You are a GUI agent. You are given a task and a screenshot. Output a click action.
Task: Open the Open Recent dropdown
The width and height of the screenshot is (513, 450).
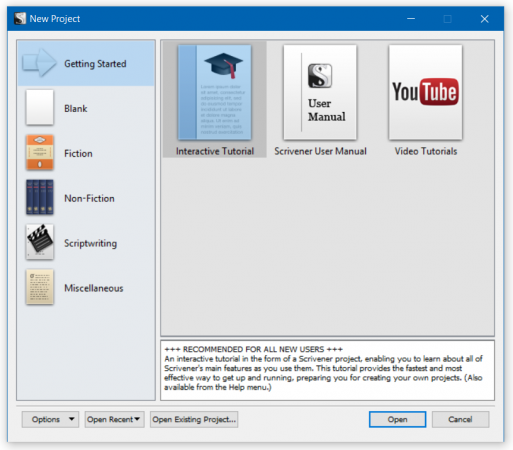114,419
